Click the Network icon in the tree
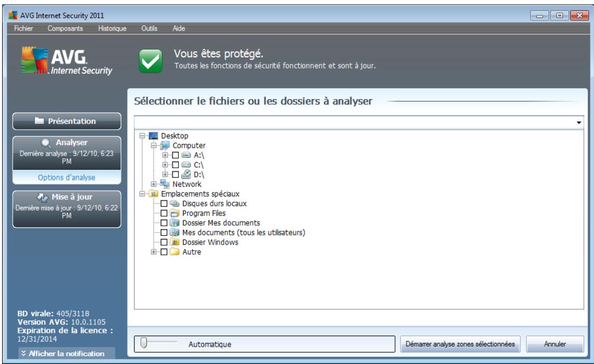Screen dimensions: 594x364 click(x=165, y=184)
